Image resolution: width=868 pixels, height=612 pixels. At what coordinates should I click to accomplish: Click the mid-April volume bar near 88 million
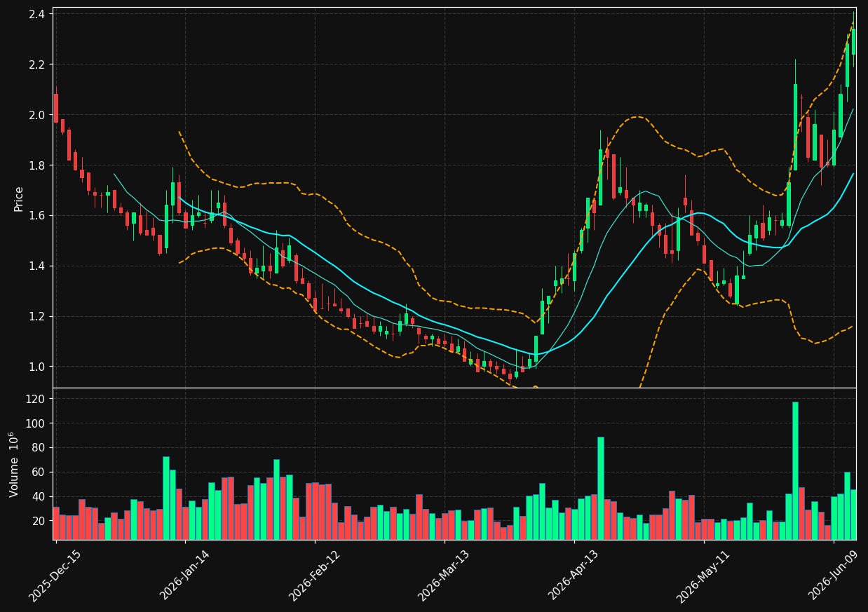(x=601, y=488)
